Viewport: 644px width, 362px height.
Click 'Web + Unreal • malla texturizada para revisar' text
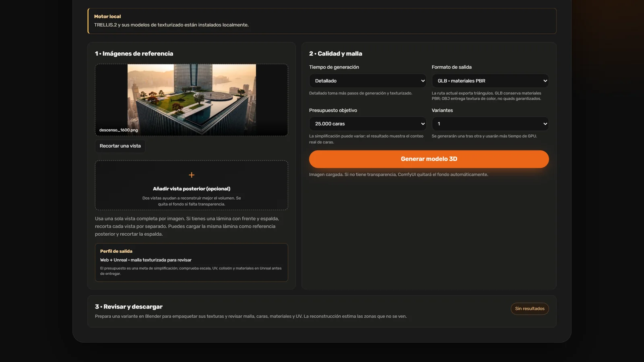[x=146, y=260]
